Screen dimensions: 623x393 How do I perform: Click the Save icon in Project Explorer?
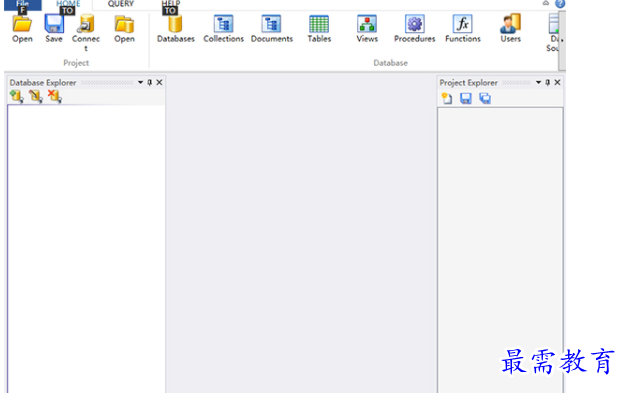click(466, 98)
